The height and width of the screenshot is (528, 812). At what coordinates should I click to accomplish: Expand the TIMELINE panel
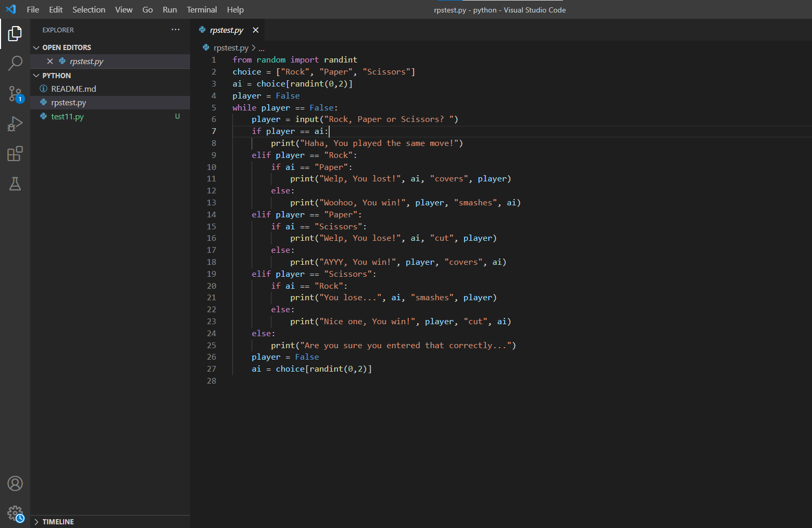point(57,521)
